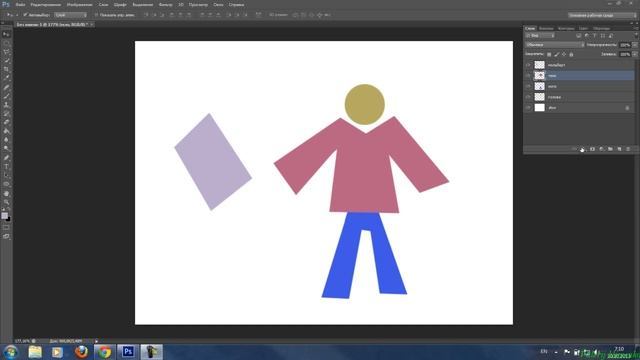Select the Dodge tool
This screenshot has height=360, width=640.
click(6, 149)
